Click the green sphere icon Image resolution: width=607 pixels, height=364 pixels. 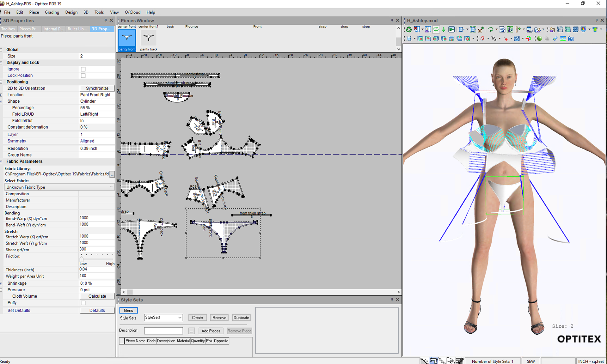click(539, 39)
